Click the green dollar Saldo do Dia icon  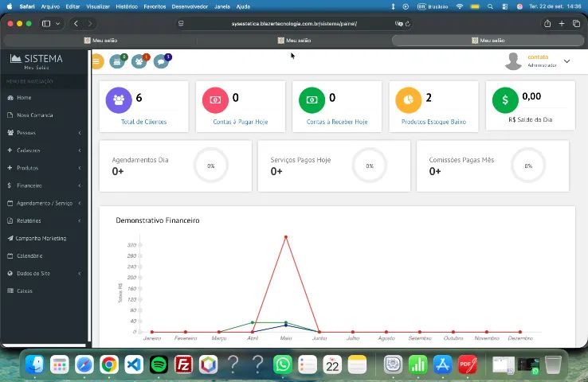505,100
